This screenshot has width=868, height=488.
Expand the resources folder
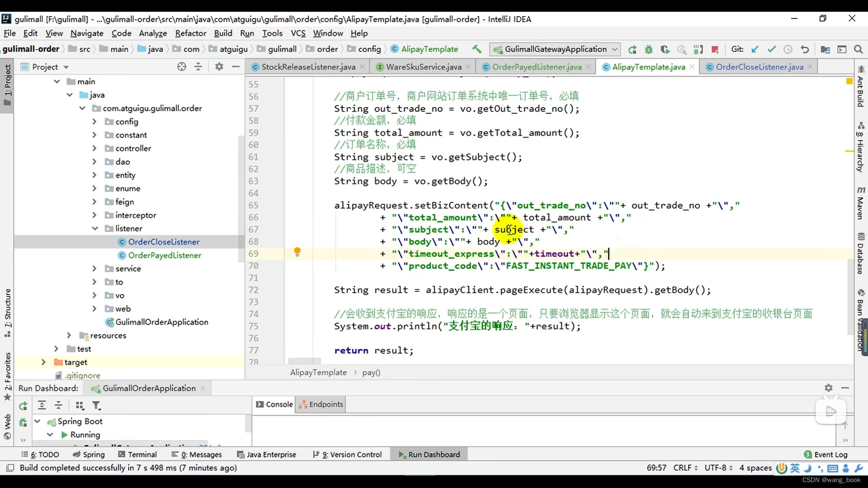[69, 335]
